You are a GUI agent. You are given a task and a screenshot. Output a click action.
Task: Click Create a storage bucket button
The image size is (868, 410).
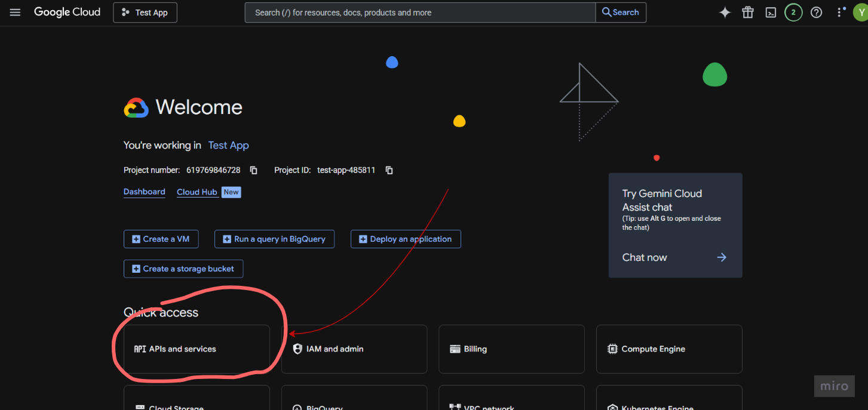point(183,269)
